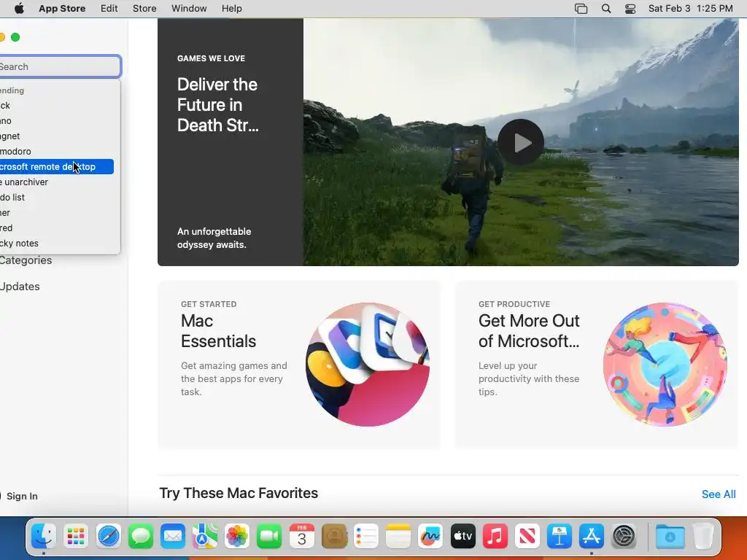
Task: Play the Death Stranding video
Action: point(521,142)
